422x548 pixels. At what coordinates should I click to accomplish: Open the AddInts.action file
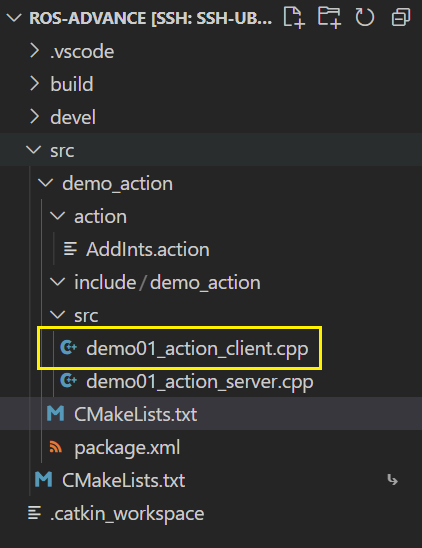pos(148,250)
